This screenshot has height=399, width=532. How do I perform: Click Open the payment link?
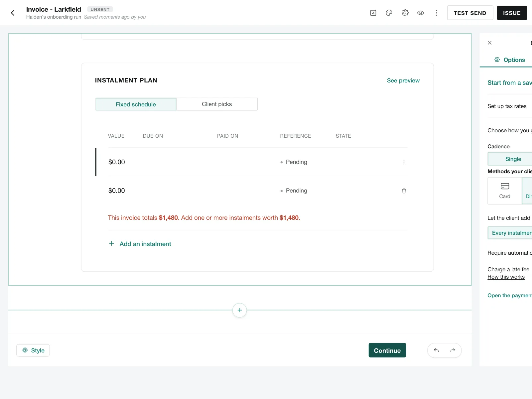tap(509, 296)
